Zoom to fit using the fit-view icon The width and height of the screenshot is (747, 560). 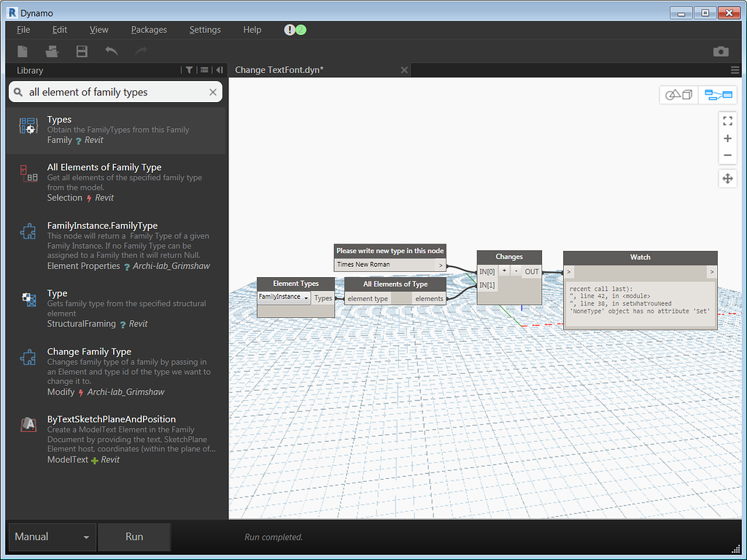(727, 120)
